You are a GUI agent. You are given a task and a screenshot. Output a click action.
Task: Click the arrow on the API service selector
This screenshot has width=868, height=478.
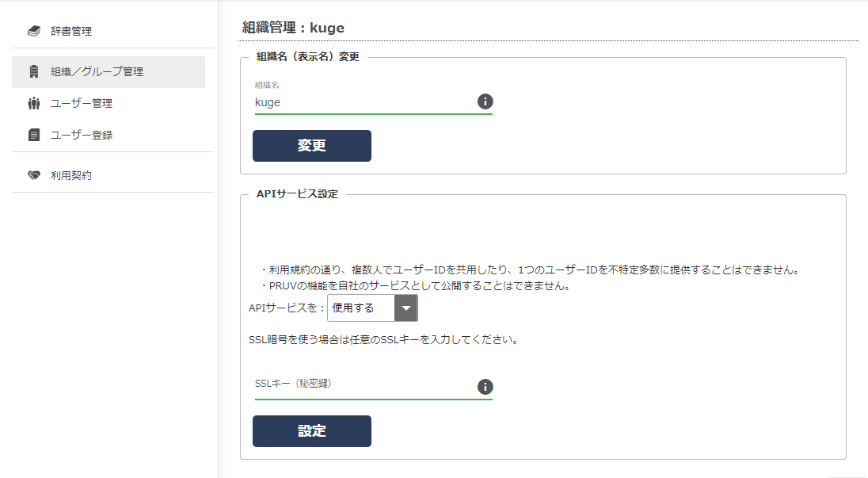406,307
